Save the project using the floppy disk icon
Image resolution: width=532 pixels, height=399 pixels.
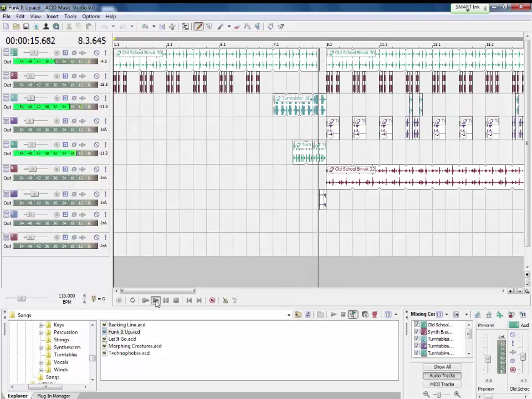pyautogui.click(x=26, y=26)
